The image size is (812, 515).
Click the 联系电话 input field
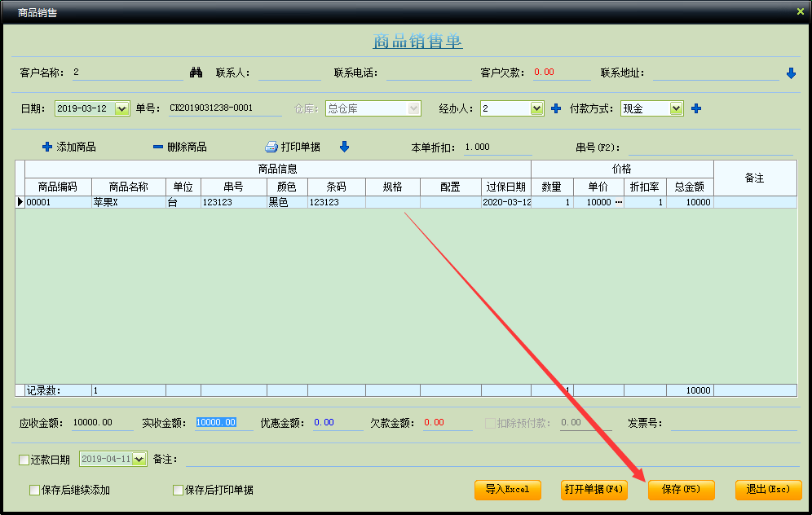[x=429, y=73]
